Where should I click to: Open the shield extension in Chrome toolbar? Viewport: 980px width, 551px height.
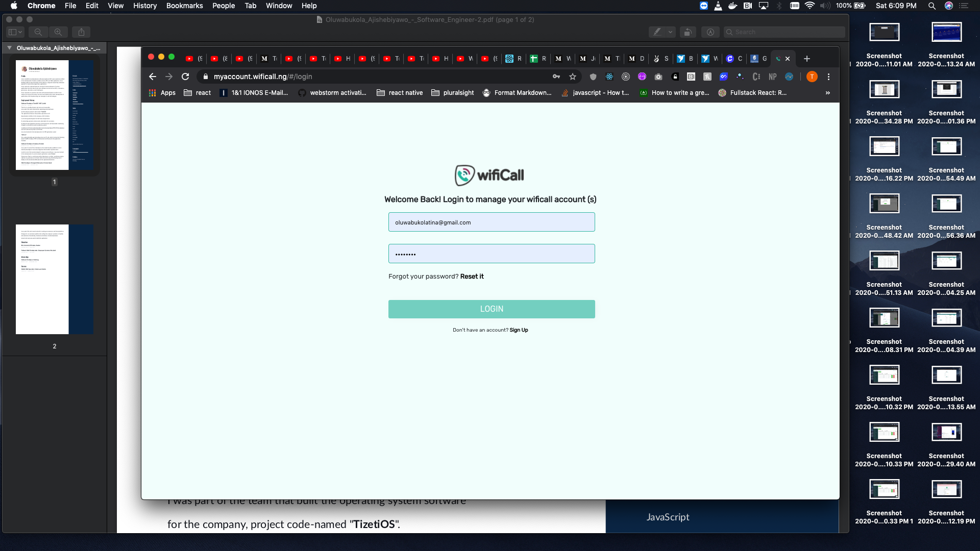(593, 77)
